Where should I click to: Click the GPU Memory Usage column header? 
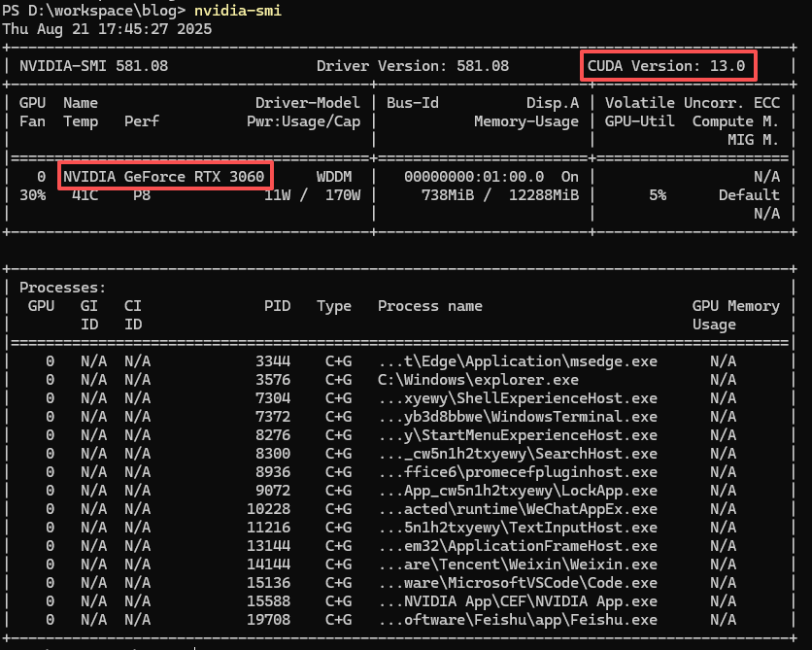[x=735, y=315]
